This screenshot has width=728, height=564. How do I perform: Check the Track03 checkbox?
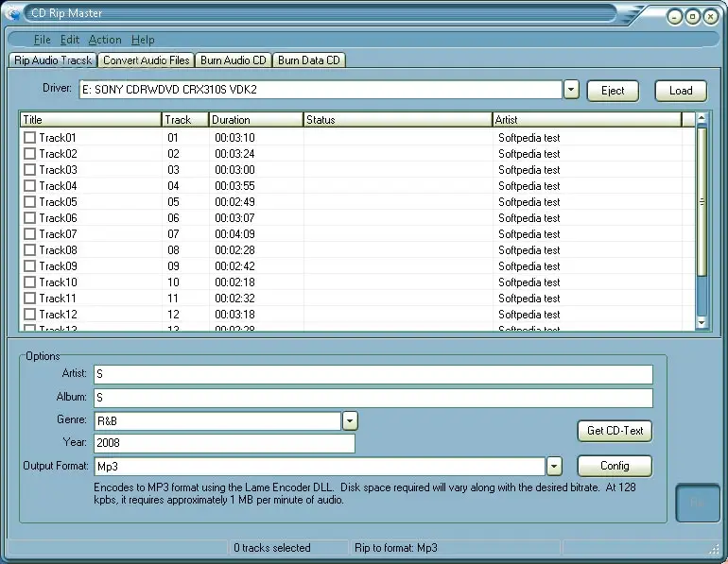point(29,170)
